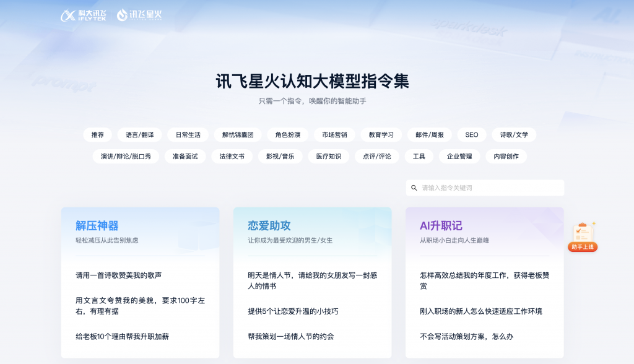Switch to 教育学习 category
The image size is (634, 364).
pyautogui.click(x=381, y=135)
